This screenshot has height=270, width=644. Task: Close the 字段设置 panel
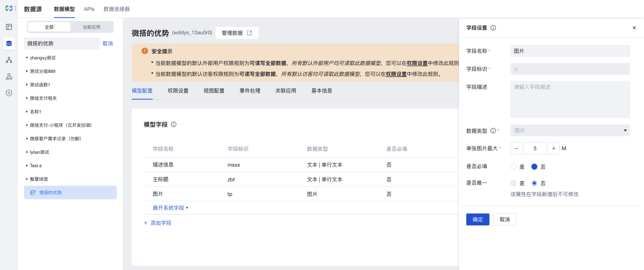click(x=634, y=28)
